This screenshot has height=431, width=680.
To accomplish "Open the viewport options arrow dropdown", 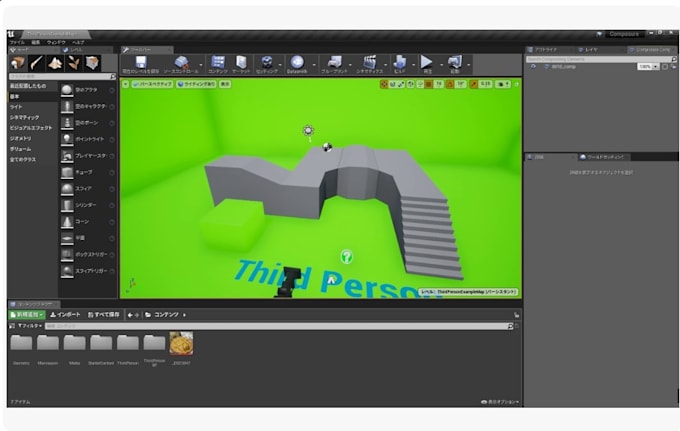I will point(125,84).
